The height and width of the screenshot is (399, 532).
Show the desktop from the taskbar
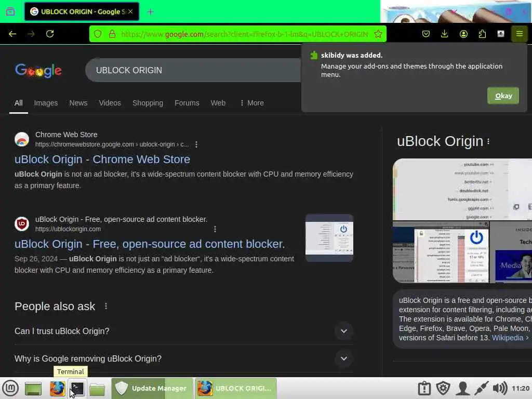point(33,389)
